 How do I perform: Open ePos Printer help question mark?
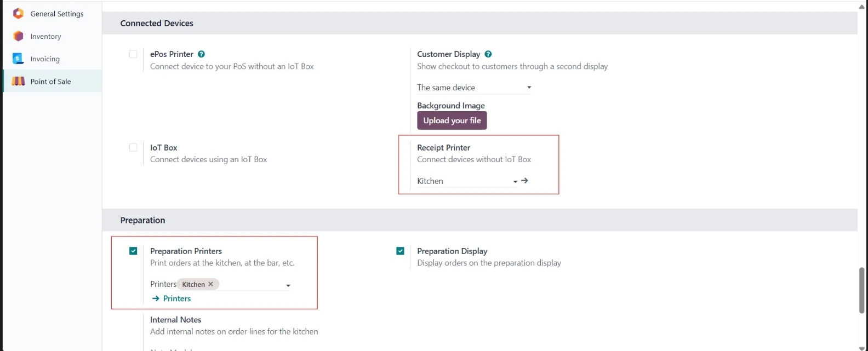(x=201, y=54)
